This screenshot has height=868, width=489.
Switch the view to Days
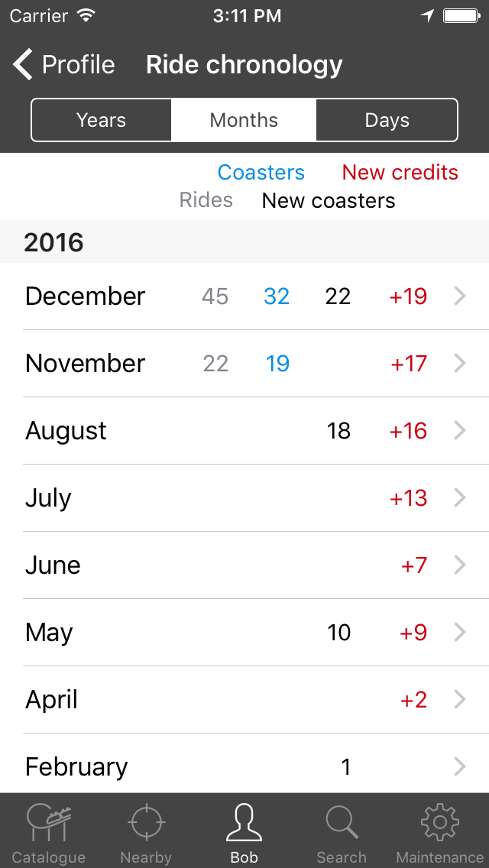point(387,120)
